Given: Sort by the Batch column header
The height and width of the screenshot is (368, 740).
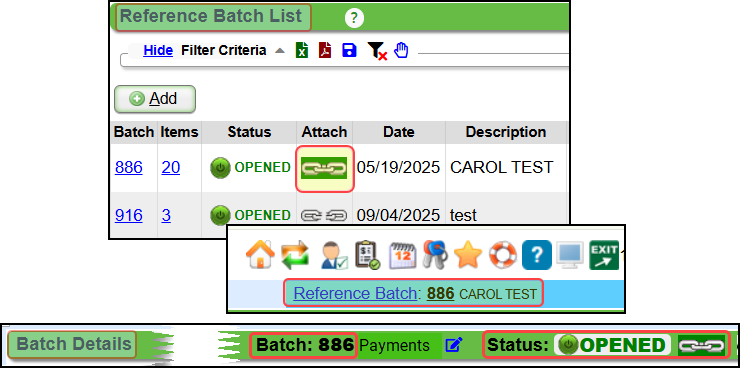Looking at the screenshot, I should 134,132.
